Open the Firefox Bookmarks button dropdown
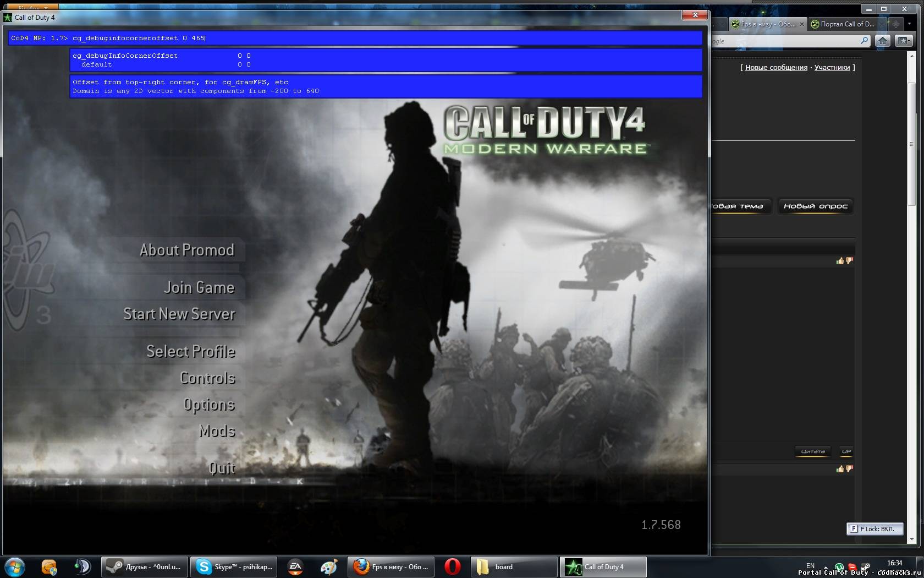 point(903,41)
